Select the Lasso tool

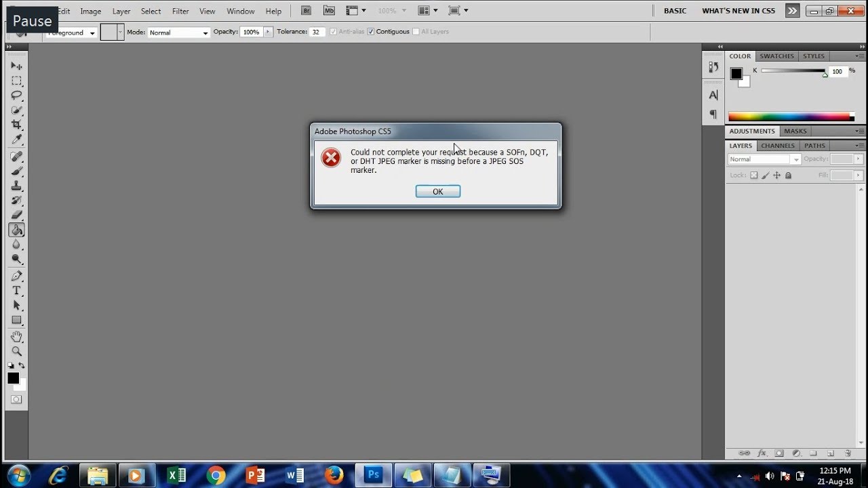click(17, 96)
